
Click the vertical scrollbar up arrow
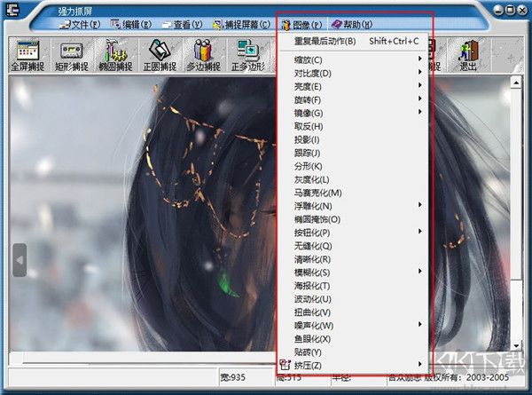tap(516, 83)
